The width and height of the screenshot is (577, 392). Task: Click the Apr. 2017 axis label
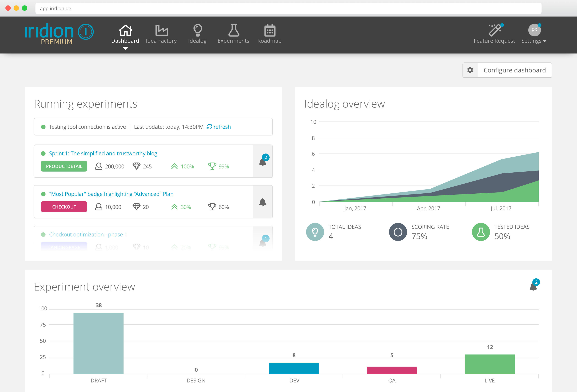click(428, 208)
